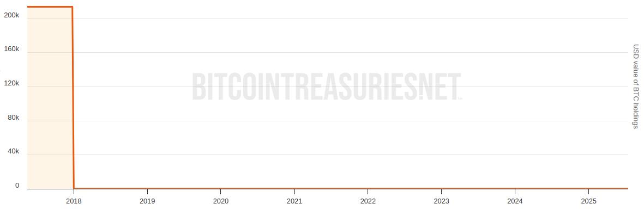Click the 2023 x-axis year label
Screen dimensions: 644x210
(x=441, y=201)
